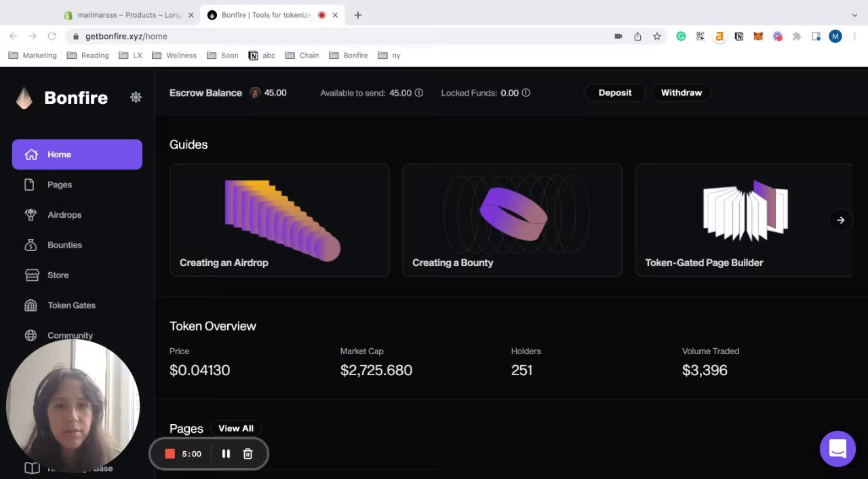Image resolution: width=868 pixels, height=479 pixels.
Task: Open the abc Notion bookmark
Action: pyautogui.click(x=262, y=55)
